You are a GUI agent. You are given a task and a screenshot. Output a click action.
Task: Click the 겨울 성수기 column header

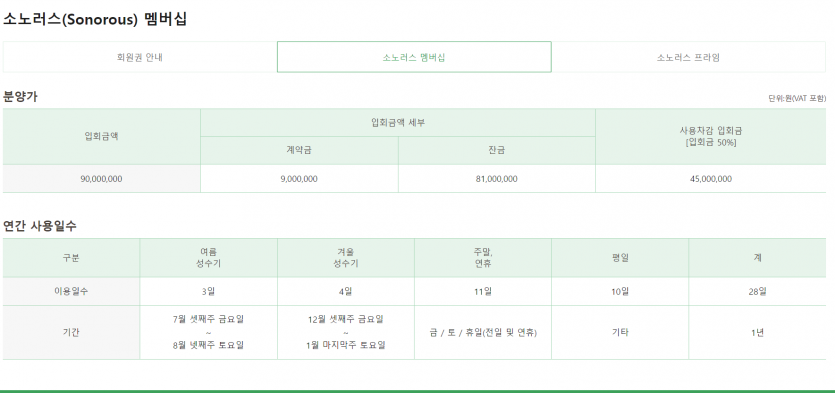coord(346,258)
